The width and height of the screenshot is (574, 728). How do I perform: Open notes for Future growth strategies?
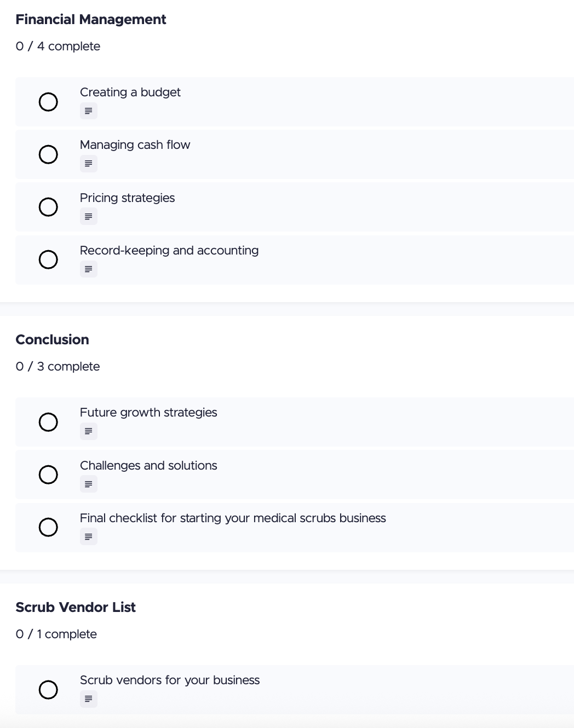pos(88,431)
